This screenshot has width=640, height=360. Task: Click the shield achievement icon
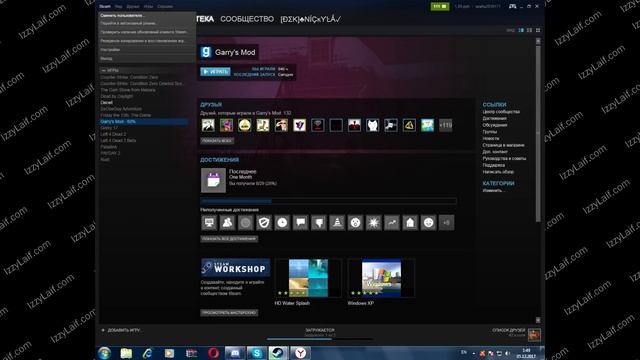[x=264, y=223]
